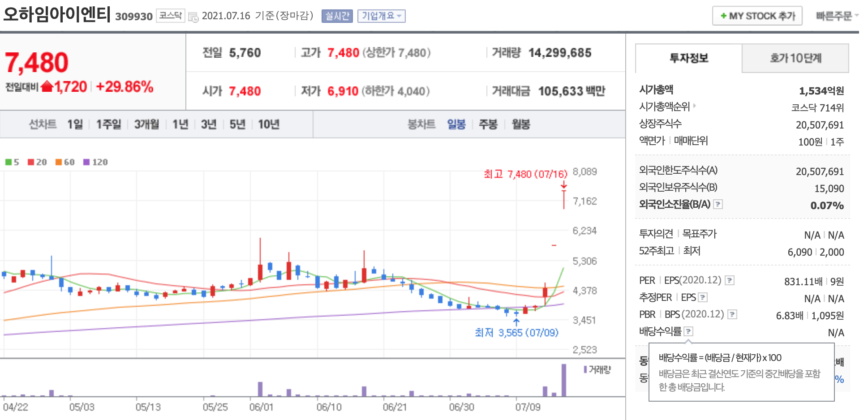Click the 저가 value 6,910

[343, 91]
